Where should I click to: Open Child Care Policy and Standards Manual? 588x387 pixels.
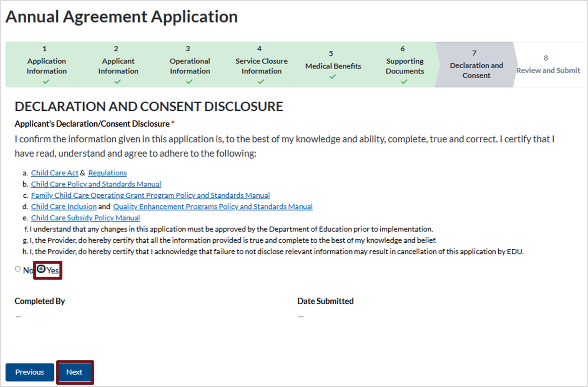tap(96, 184)
